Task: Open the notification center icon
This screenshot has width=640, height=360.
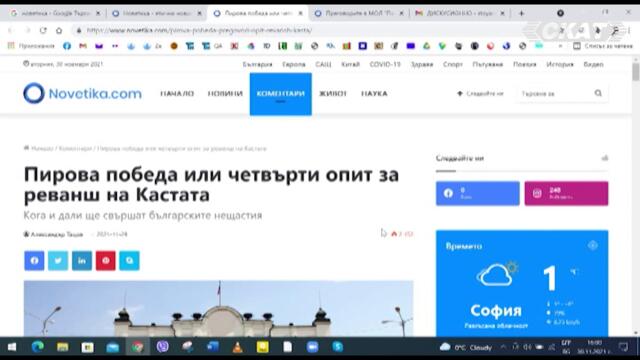Action: point(623,347)
